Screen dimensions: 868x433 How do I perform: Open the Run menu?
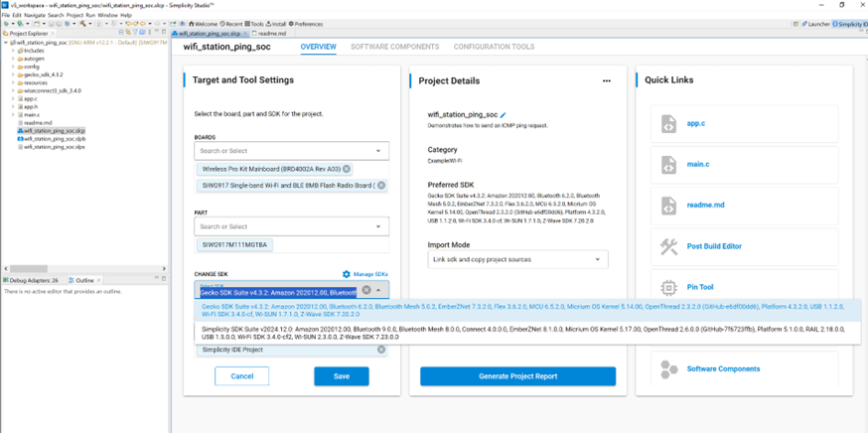click(x=90, y=16)
